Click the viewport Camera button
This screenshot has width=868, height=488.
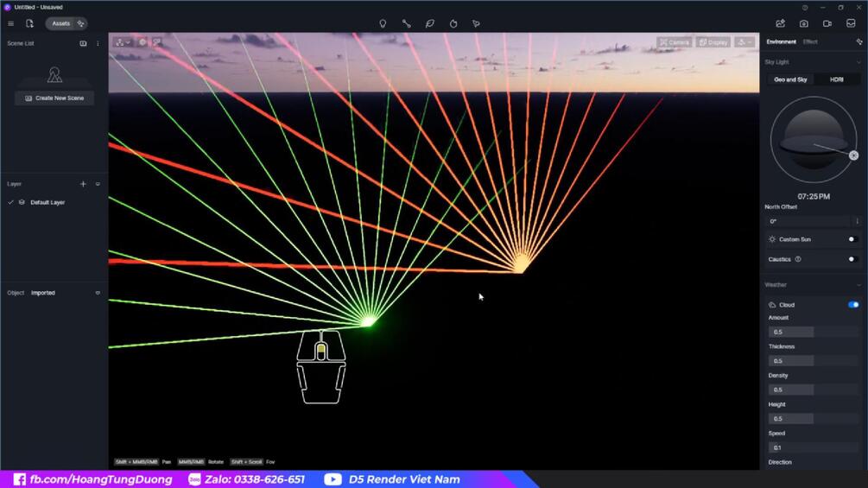pos(674,42)
